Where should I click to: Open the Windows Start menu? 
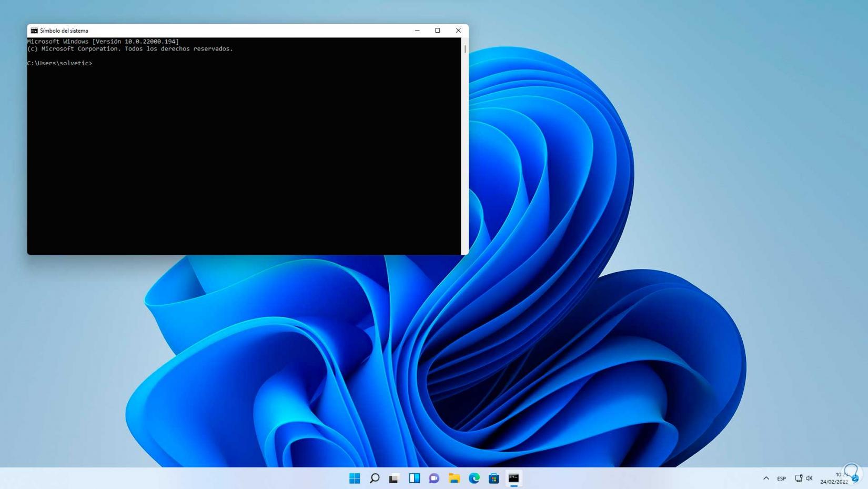click(x=355, y=478)
